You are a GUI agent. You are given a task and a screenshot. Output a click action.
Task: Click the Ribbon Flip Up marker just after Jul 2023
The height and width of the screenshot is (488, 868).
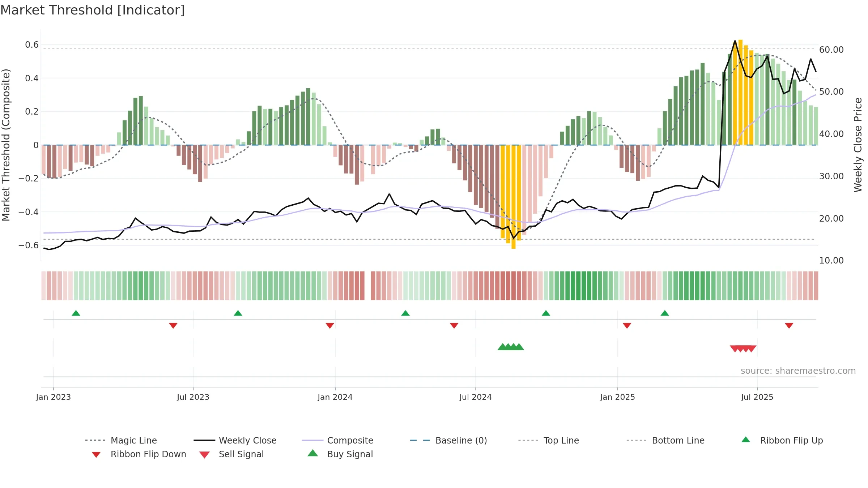238,313
